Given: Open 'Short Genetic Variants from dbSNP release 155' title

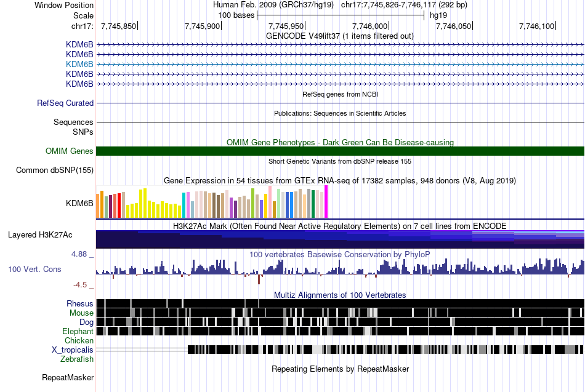Looking at the screenshot, I should pyautogui.click(x=340, y=161).
